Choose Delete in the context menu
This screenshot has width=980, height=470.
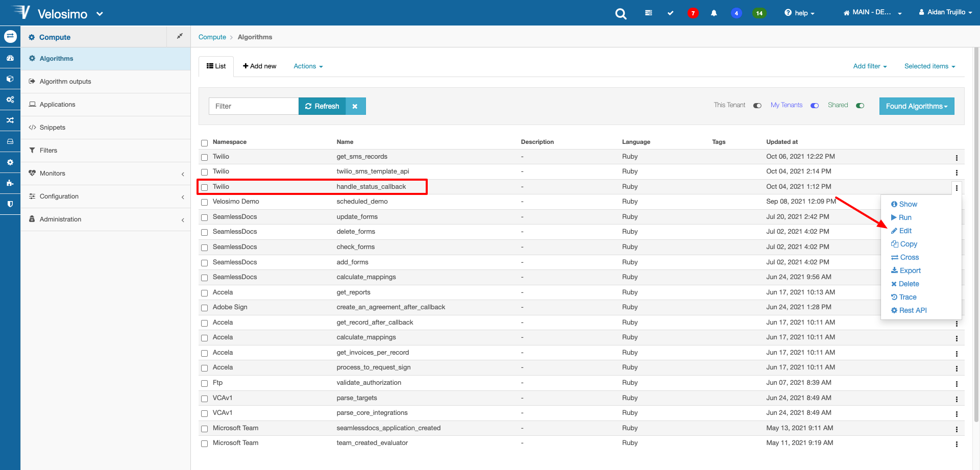905,284
